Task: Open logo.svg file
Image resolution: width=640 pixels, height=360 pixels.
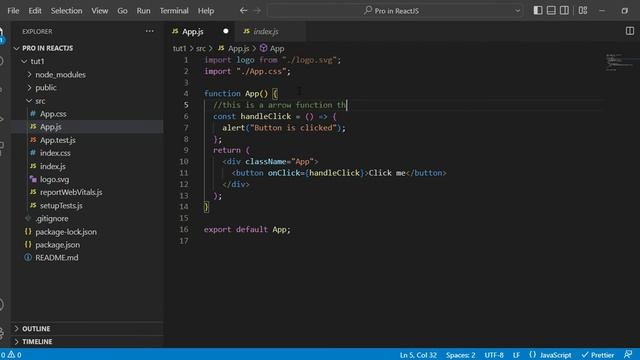Action: click(54, 179)
